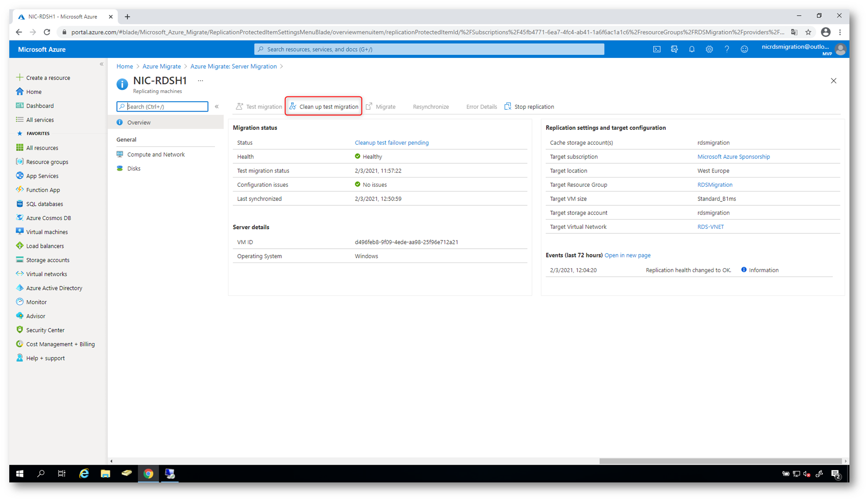Image resolution: width=868 pixels, height=501 pixels.
Task: Click the browser reload button
Action: coord(47,32)
